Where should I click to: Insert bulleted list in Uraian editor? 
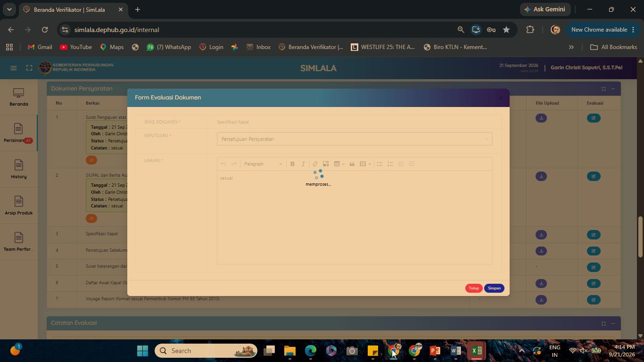click(x=380, y=164)
